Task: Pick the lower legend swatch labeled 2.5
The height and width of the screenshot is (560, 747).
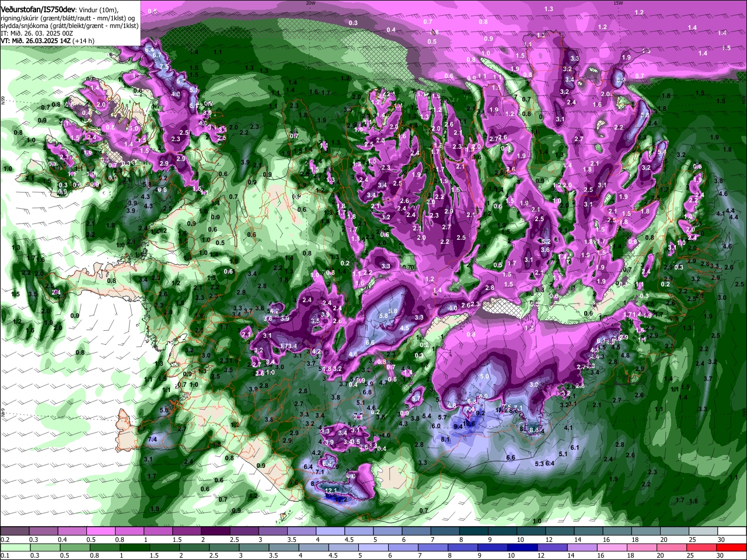Action: pos(224,547)
